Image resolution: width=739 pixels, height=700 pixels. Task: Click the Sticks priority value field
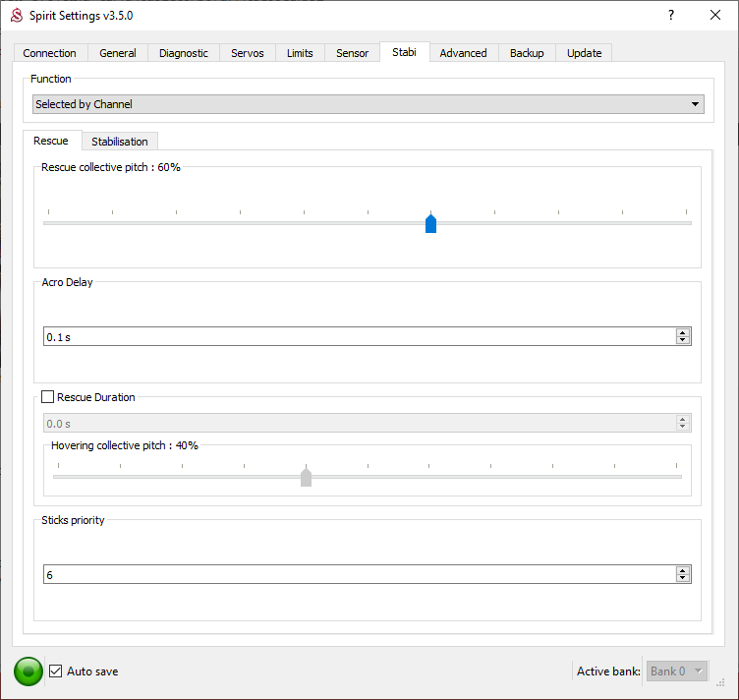(x=354, y=574)
